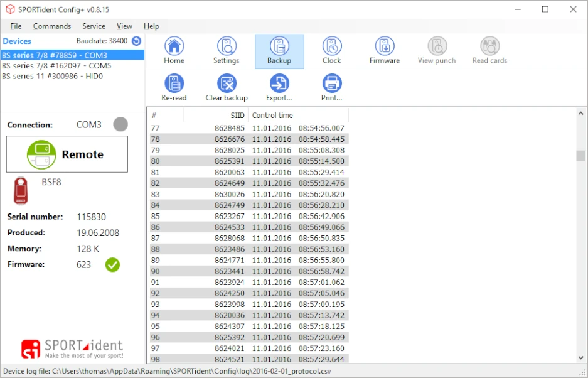Select row 82 with SIID 8624649
This screenshot has height=378, width=588.
pos(249,183)
